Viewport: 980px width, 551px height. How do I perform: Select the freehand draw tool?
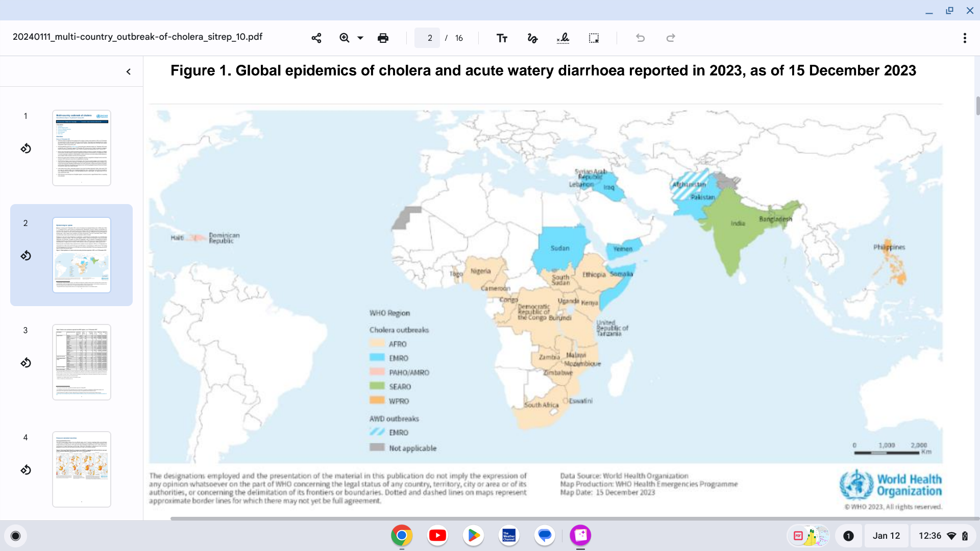coord(532,38)
